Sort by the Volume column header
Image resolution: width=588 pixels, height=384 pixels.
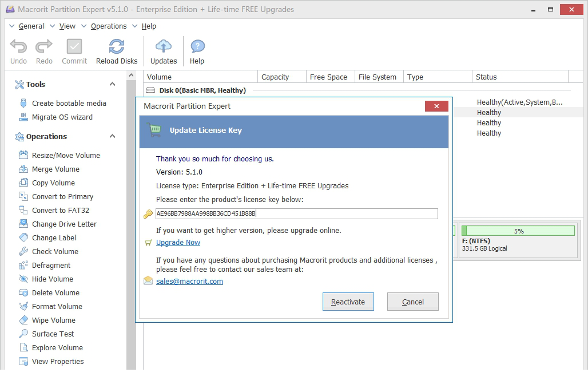(x=201, y=77)
